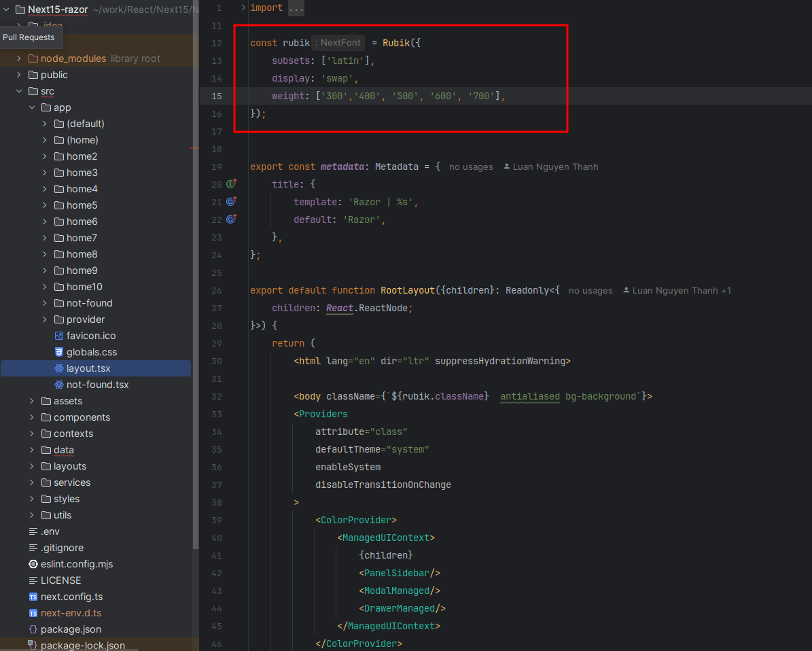Click the React icon beside not-found.tsx

(59, 385)
